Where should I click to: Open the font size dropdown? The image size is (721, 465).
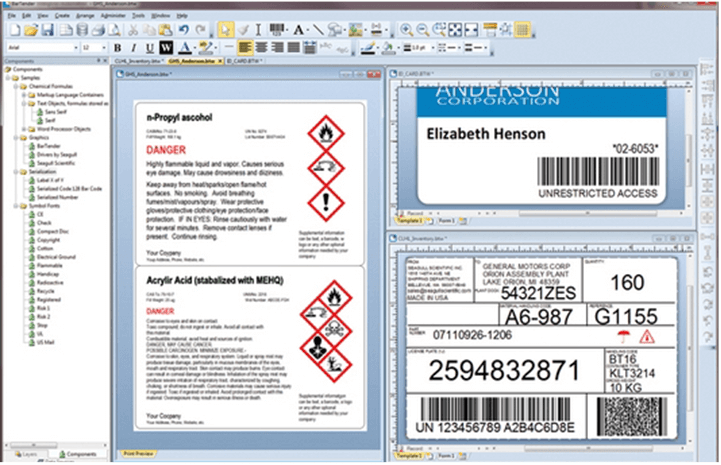point(103,47)
